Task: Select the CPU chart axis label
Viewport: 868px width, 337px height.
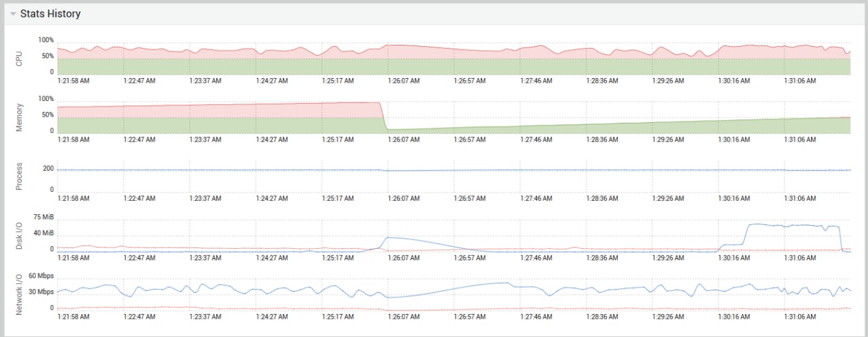Action: [19, 58]
